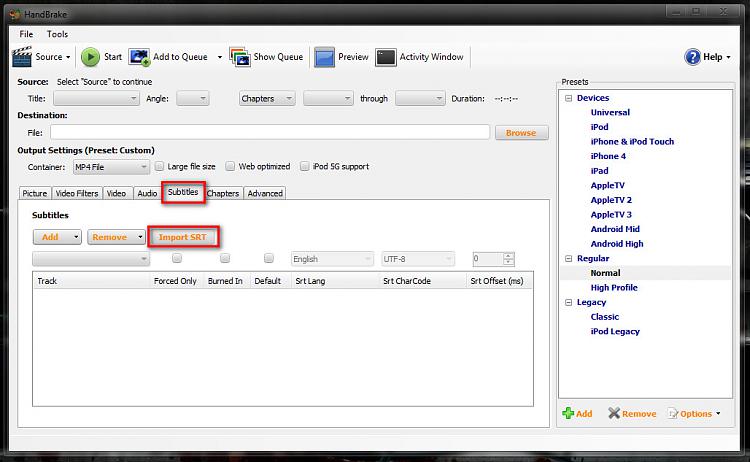Open the Container MP4 File dropdown
Viewport: 750px width, 462px height.
click(111, 167)
